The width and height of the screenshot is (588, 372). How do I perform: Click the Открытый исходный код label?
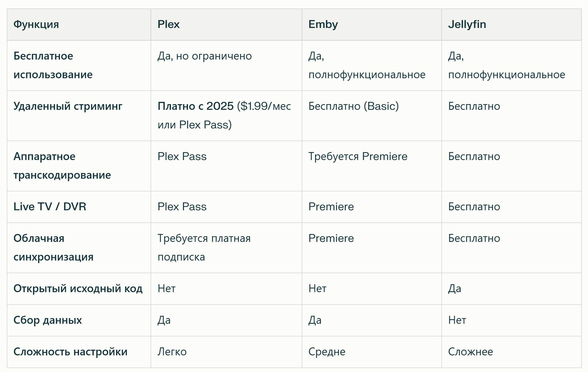[78, 288]
